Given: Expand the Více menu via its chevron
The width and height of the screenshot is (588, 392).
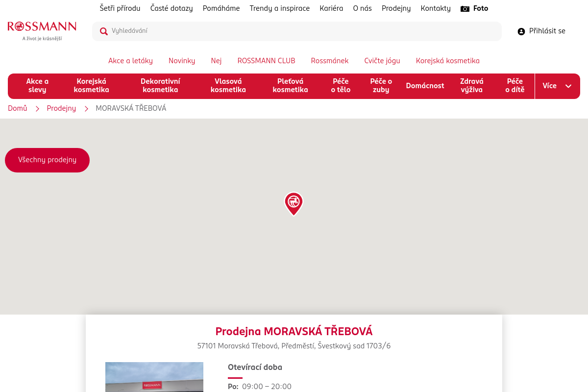Looking at the screenshot, I should [x=568, y=86].
